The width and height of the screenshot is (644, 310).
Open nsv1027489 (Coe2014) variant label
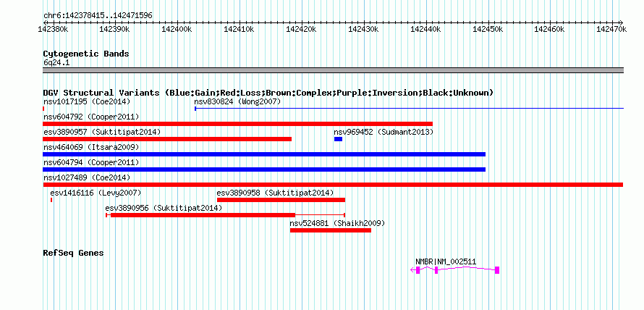click(87, 177)
